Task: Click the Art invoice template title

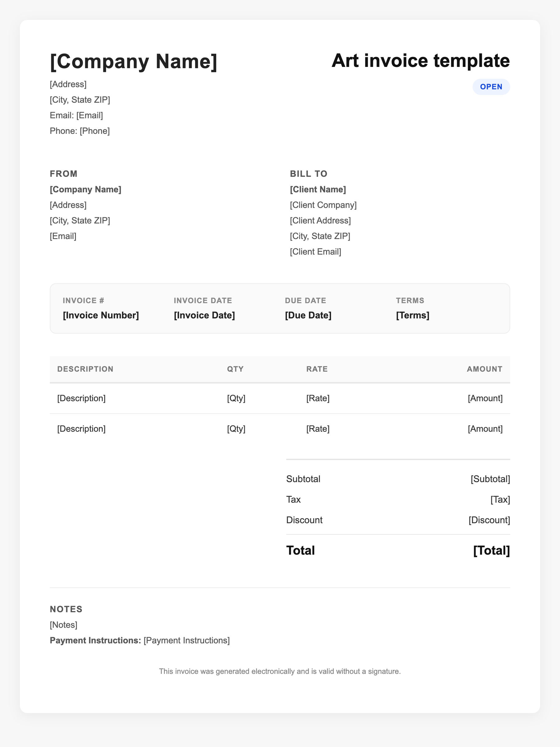Action: click(x=420, y=61)
